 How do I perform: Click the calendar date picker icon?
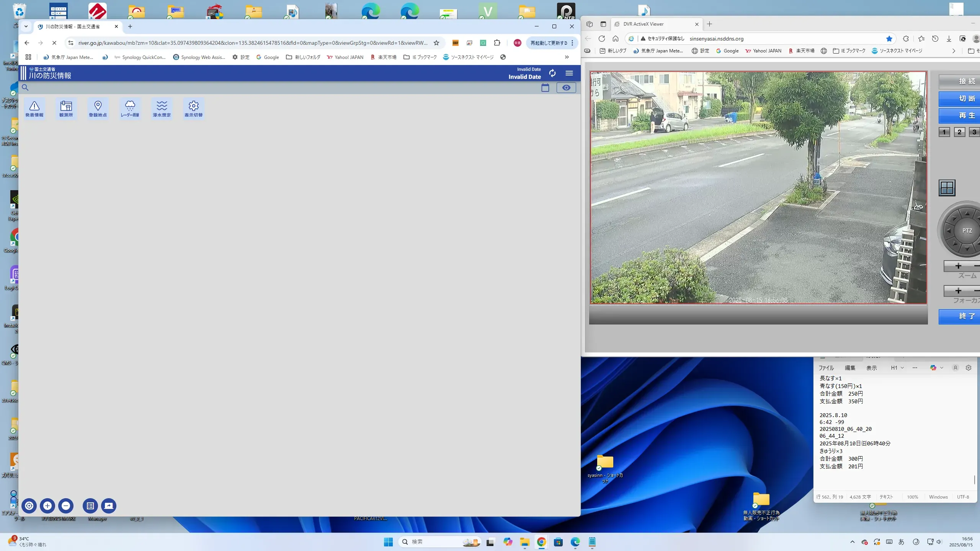(x=545, y=88)
